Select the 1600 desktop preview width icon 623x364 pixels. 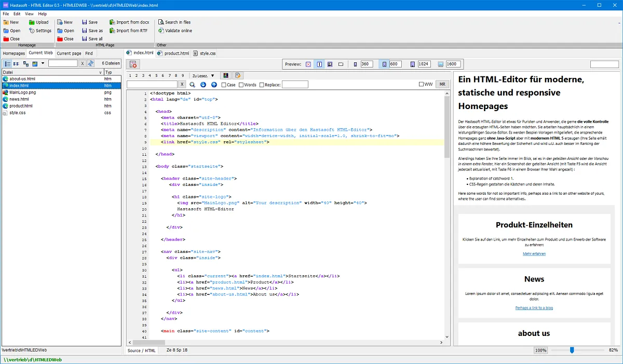[441, 64]
